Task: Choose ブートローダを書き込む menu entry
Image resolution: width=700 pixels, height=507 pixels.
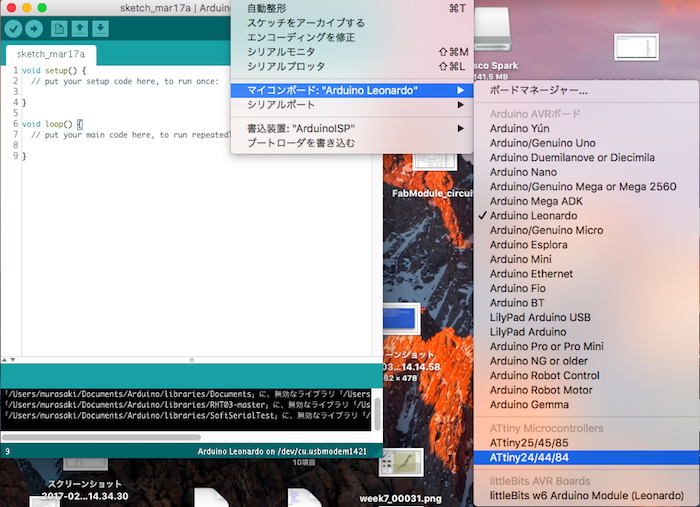Action: pyautogui.click(x=352, y=143)
